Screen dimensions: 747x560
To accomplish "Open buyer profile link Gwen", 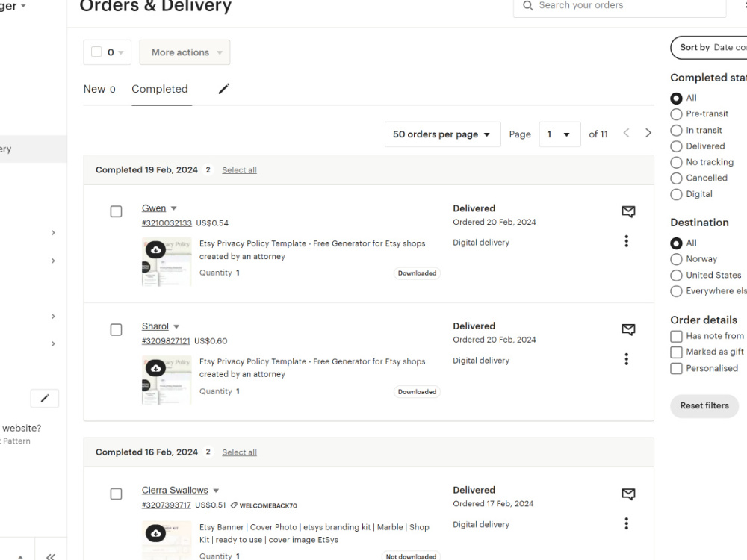I will (154, 208).
